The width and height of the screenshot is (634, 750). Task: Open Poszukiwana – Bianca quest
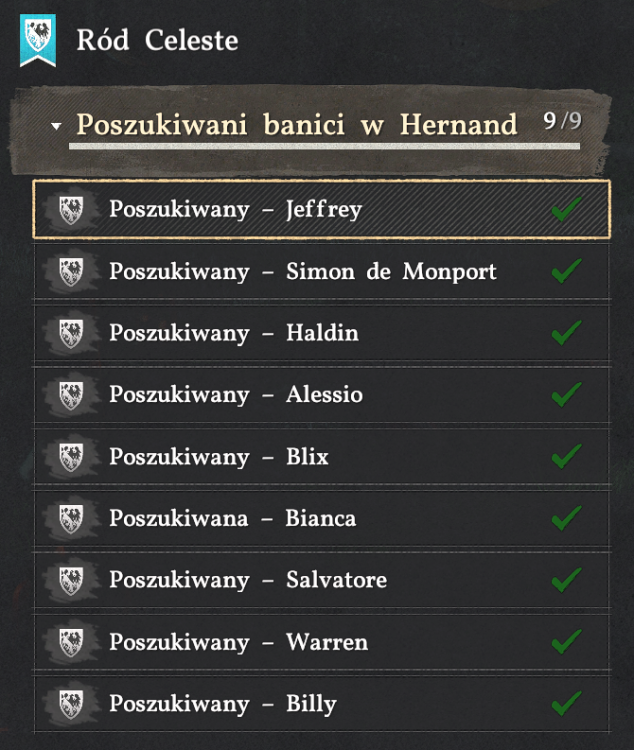pos(322,518)
